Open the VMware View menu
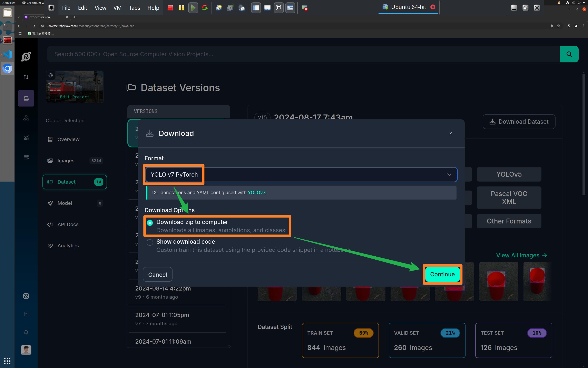Image resolution: width=588 pixels, height=368 pixels. [100, 8]
